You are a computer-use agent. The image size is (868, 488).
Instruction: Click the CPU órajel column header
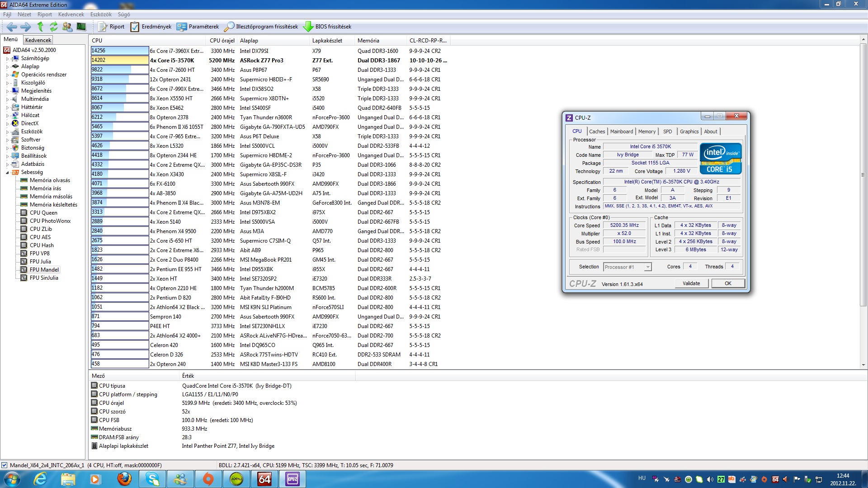pyautogui.click(x=222, y=40)
